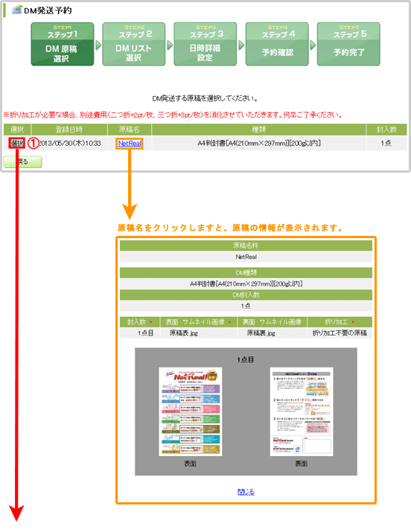Click arrow between Step 4 and Step 5
The height and width of the screenshot is (532, 411).
313,45
